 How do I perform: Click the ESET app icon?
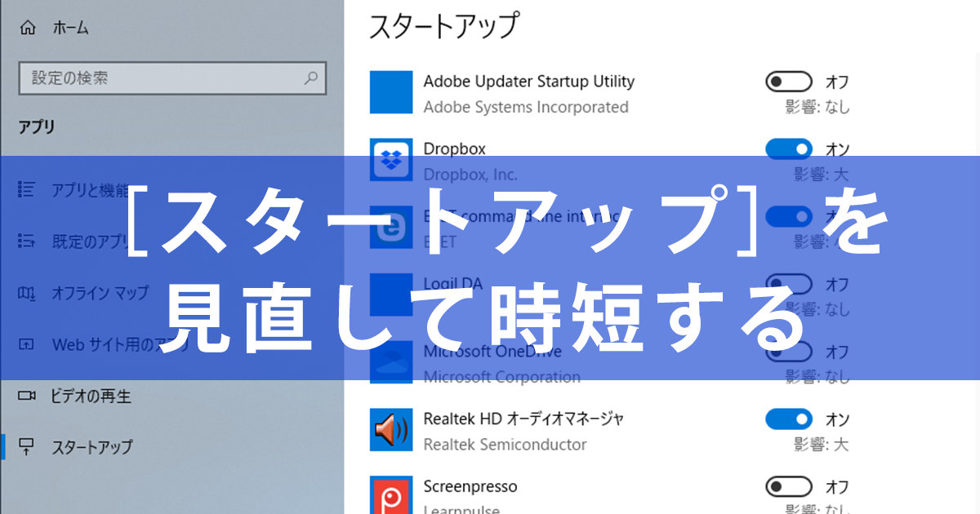tap(391, 228)
